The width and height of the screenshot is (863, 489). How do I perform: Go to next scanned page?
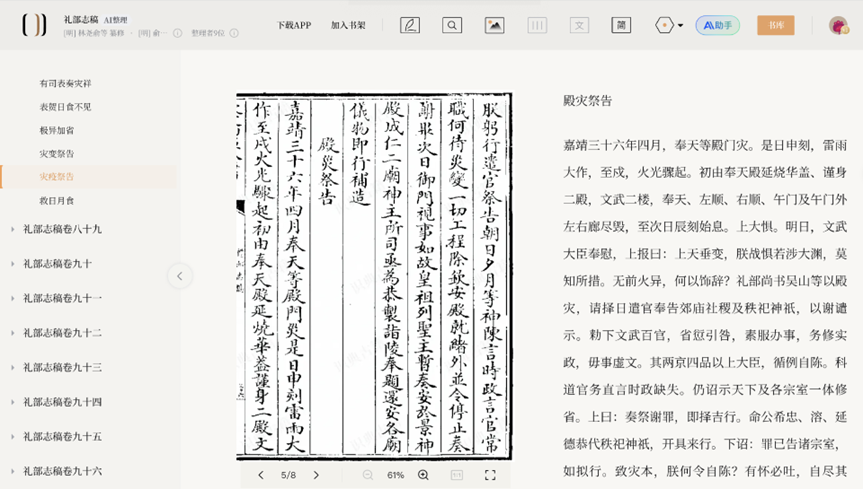pyautogui.click(x=316, y=475)
